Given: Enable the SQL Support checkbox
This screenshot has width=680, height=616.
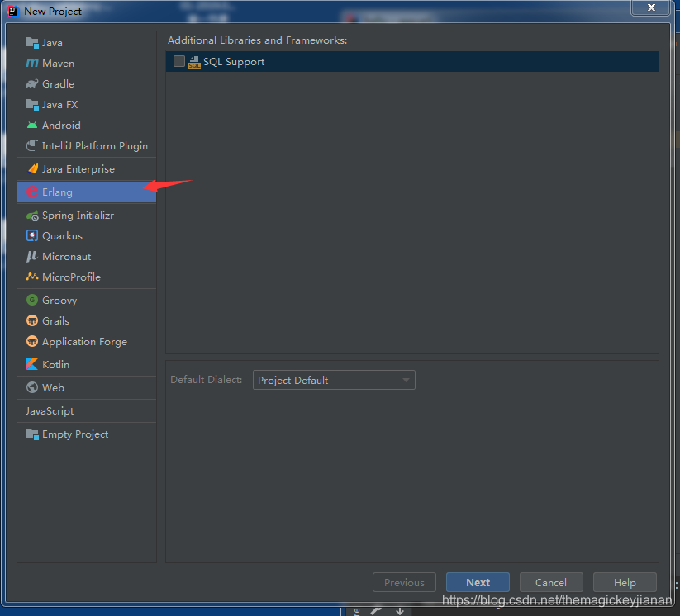Looking at the screenshot, I should (x=179, y=61).
